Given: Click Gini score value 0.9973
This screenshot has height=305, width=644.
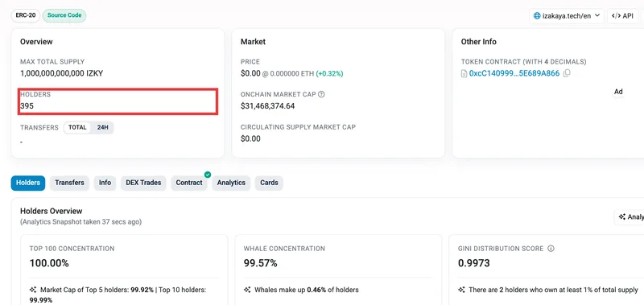Looking at the screenshot, I should pos(474,263).
